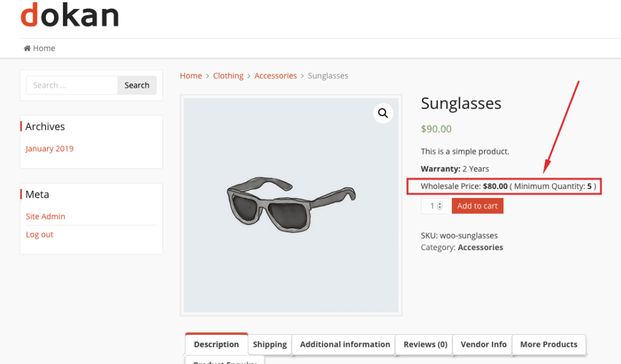
Task: Click the Search button in sidebar
Action: 137,85
